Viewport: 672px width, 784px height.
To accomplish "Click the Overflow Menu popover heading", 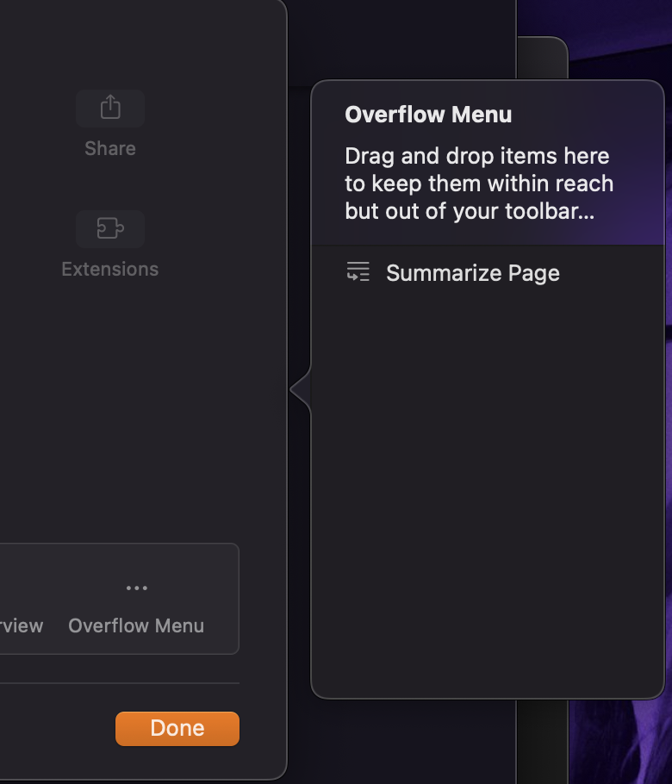I will pos(428,115).
